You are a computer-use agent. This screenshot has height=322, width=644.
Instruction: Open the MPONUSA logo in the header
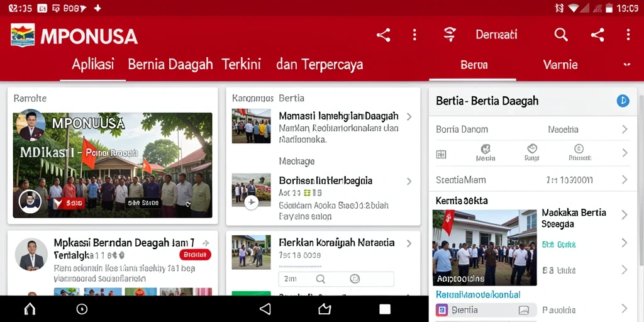(23, 35)
